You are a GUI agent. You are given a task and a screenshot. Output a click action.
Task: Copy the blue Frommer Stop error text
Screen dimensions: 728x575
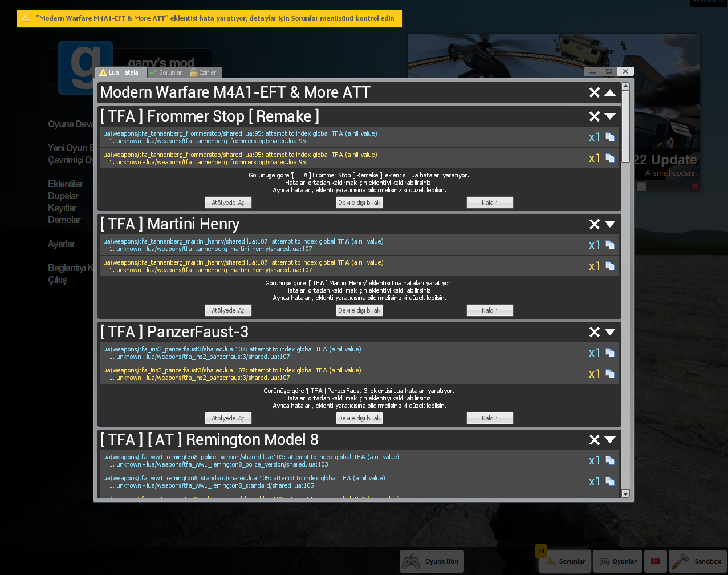(610, 137)
